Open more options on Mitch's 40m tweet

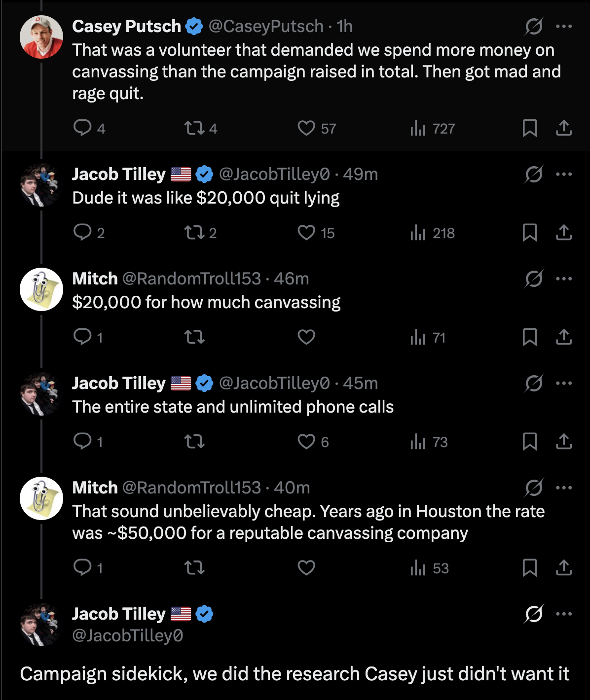563,488
